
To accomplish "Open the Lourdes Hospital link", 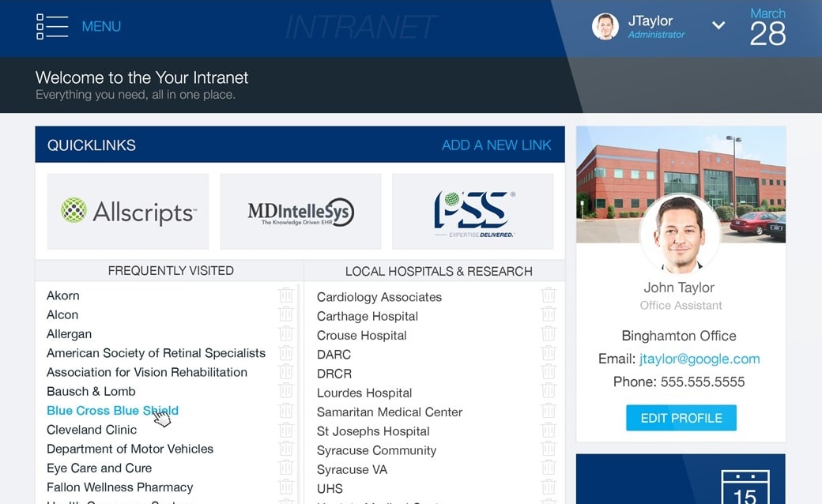I will click(x=364, y=393).
